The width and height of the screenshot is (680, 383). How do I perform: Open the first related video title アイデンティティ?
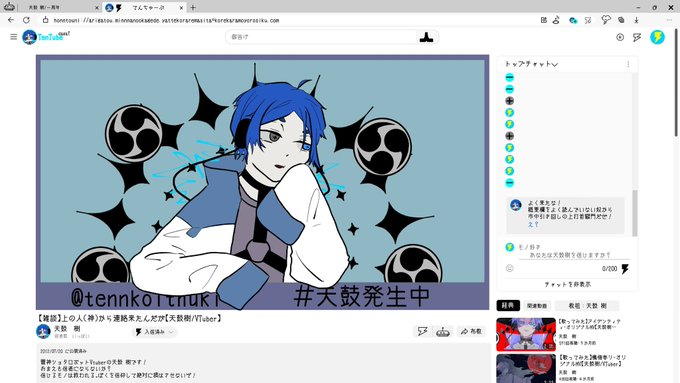pos(589,324)
